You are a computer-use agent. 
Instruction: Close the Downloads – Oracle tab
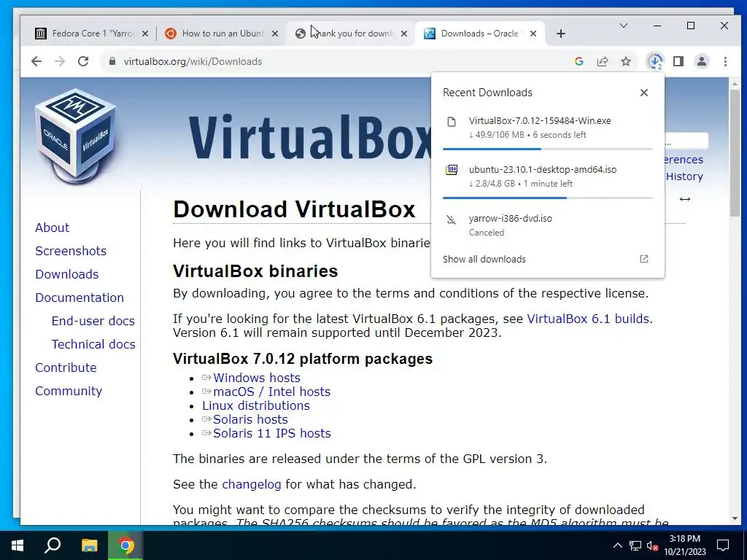point(533,34)
